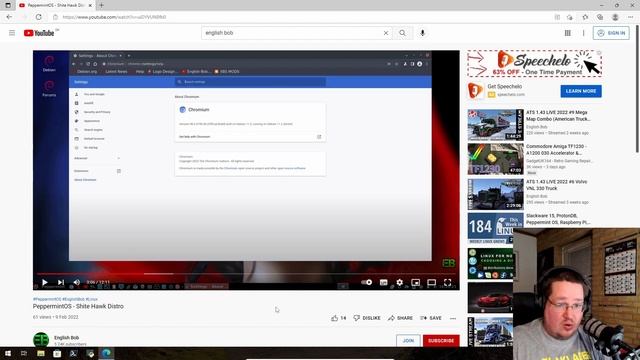Open the player settings gear
This screenshot has width=640, height=360.
(400, 282)
